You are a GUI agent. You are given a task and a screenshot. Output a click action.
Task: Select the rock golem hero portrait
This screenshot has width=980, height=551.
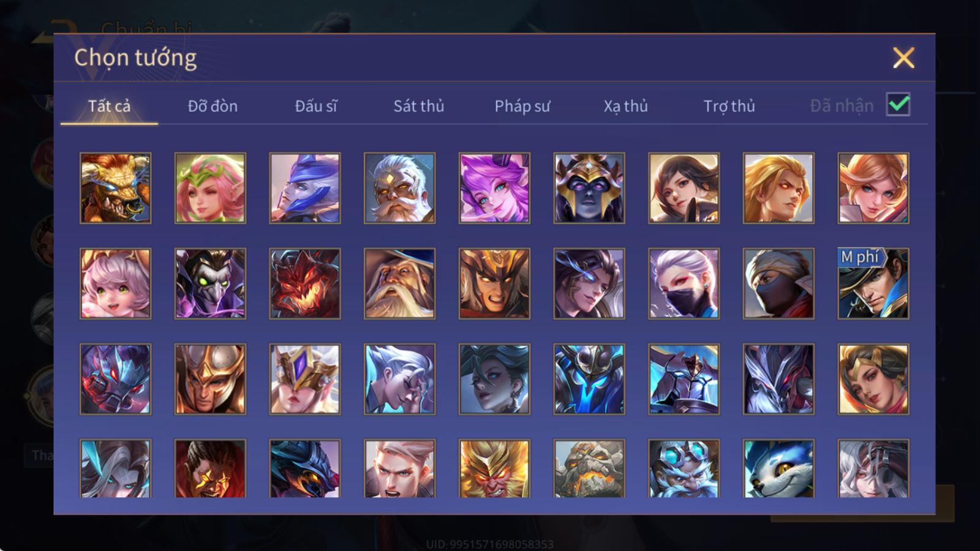[x=589, y=468]
